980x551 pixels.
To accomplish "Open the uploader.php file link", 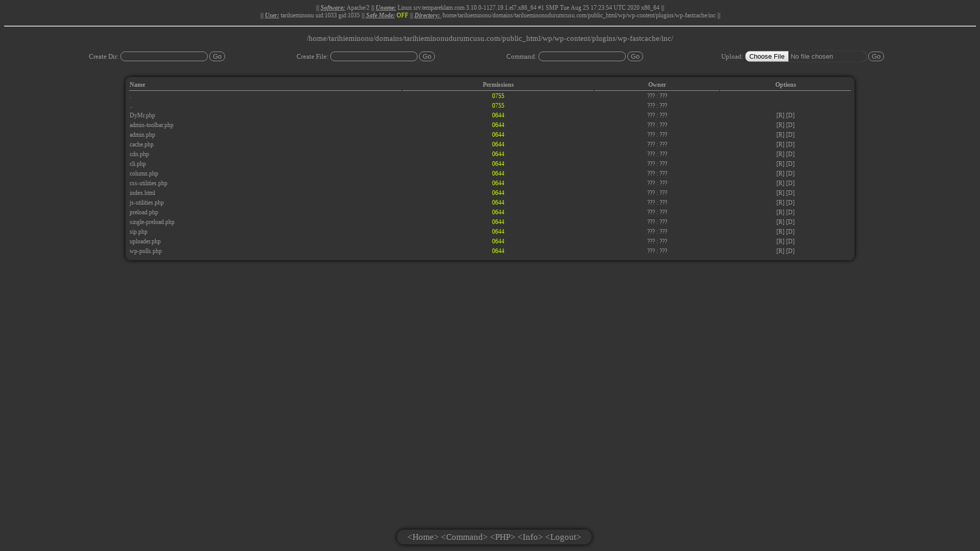I will (145, 241).
